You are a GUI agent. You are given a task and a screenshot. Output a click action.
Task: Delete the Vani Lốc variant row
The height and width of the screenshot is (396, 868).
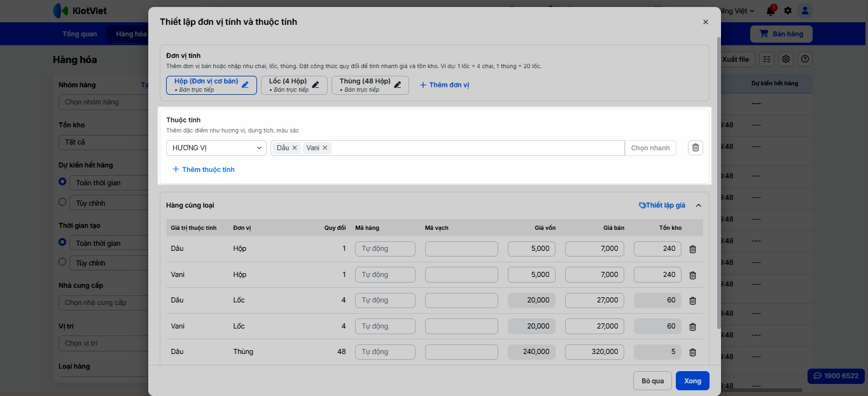pyautogui.click(x=692, y=327)
